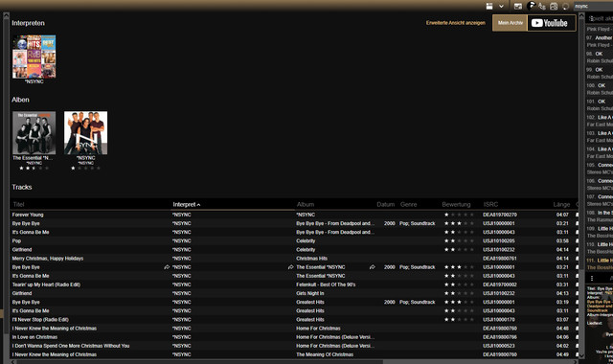Select 'Tearin' up My Heart (Radio Edit)' track
The width and height of the screenshot is (613, 364).
46,284
